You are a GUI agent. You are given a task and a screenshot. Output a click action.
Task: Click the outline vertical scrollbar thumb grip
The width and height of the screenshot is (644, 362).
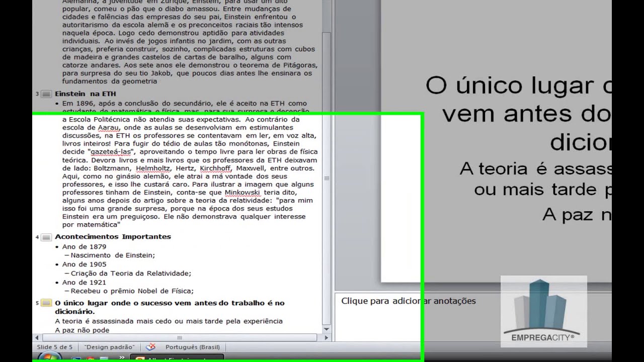pos(326,178)
